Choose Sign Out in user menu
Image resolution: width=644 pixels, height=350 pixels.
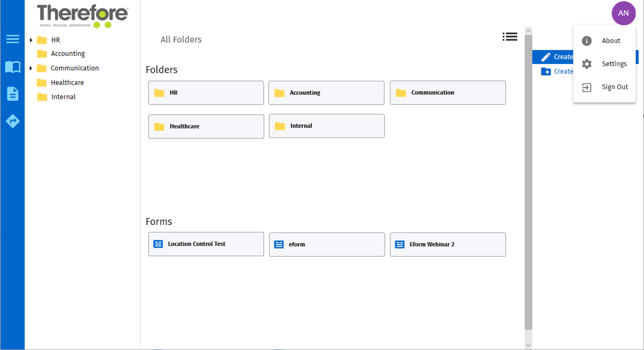(x=614, y=87)
